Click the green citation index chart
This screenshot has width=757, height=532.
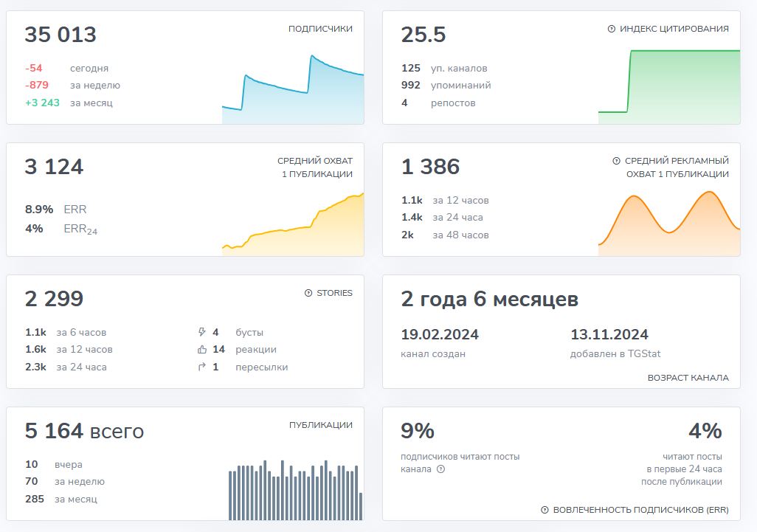669,87
